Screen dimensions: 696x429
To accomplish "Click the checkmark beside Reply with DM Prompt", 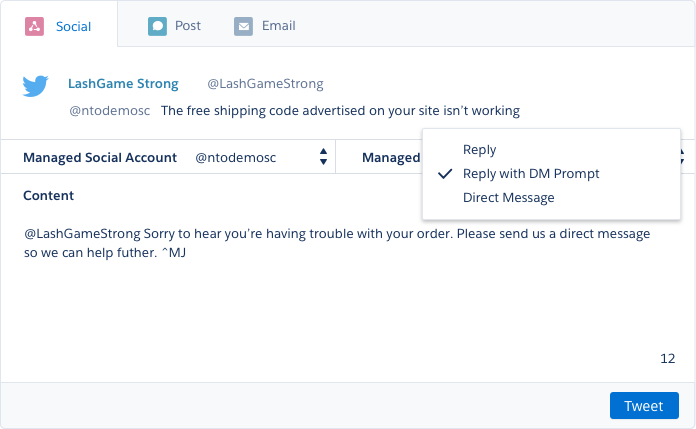I will point(445,174).
